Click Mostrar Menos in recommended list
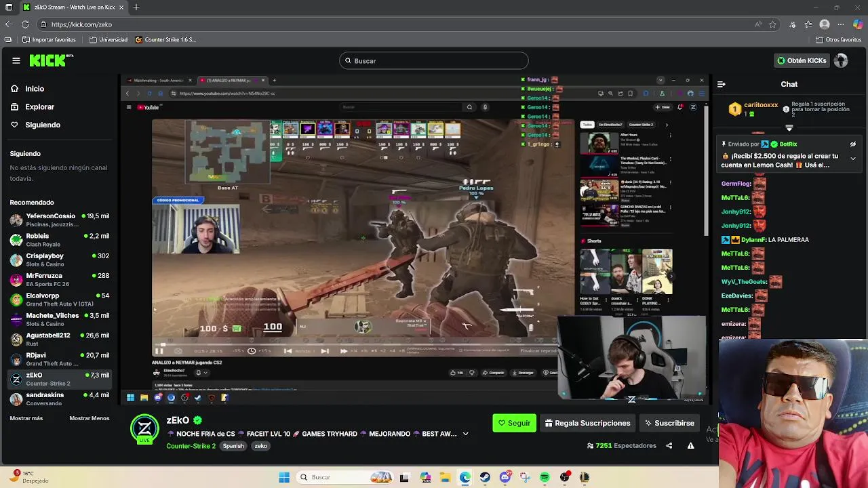The height and width of the screenshot is (488, 868). tap(89, 418)
